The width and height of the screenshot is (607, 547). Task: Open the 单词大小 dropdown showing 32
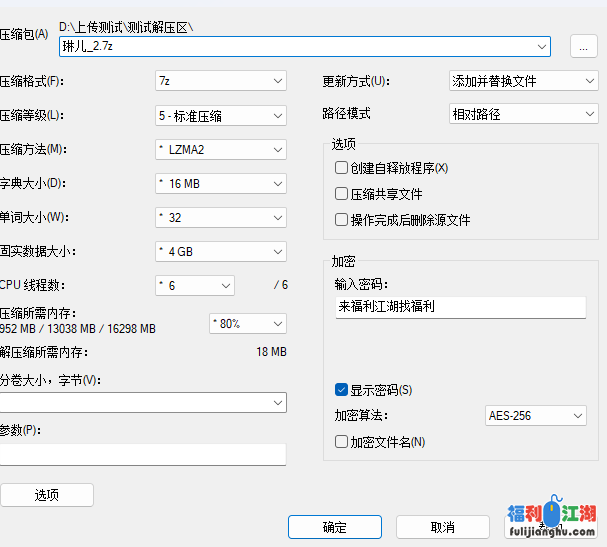[x=220, y=217]
